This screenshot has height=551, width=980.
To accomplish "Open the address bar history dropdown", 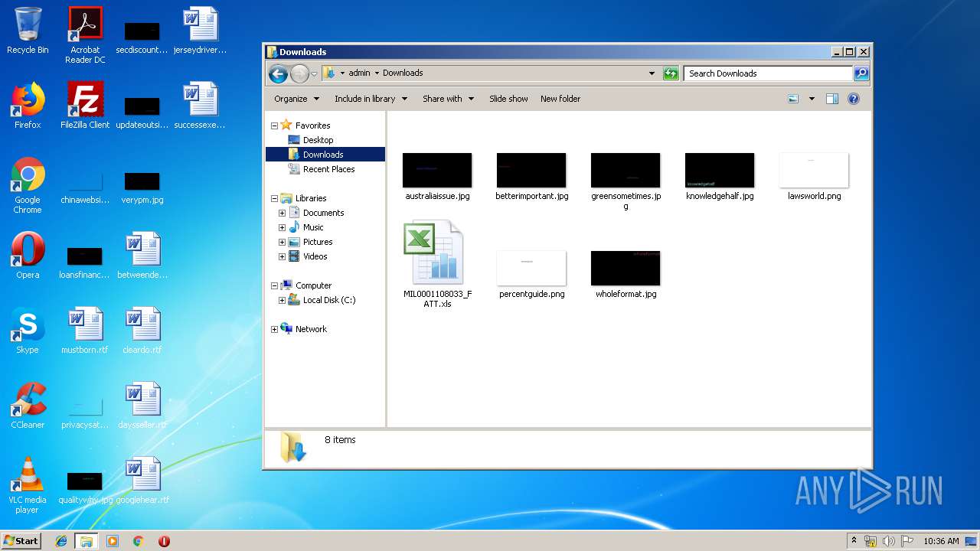I will pyautogui.click(x=652, y=73).
